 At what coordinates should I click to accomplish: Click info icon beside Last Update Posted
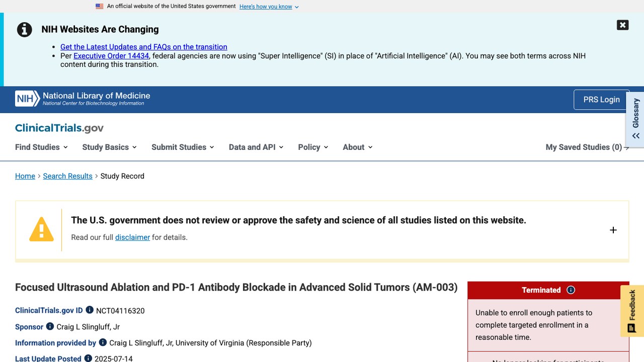pyautogui.click(x=88, y=358)
